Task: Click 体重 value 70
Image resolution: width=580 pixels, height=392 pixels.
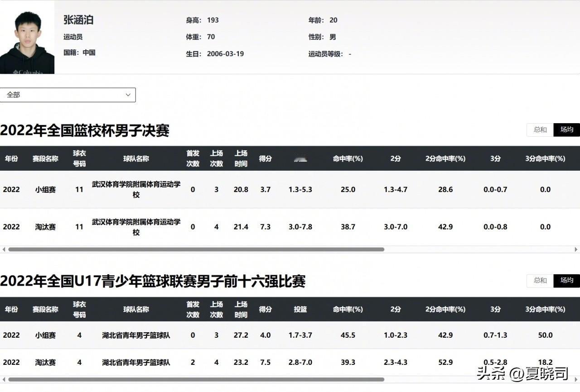Action: 211,37
